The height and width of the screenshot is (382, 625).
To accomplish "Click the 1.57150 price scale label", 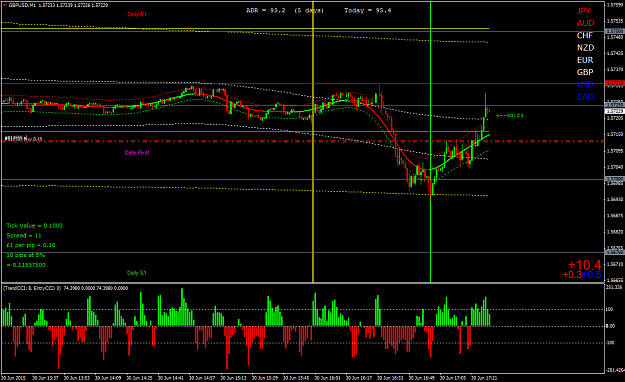I will 615,134.
